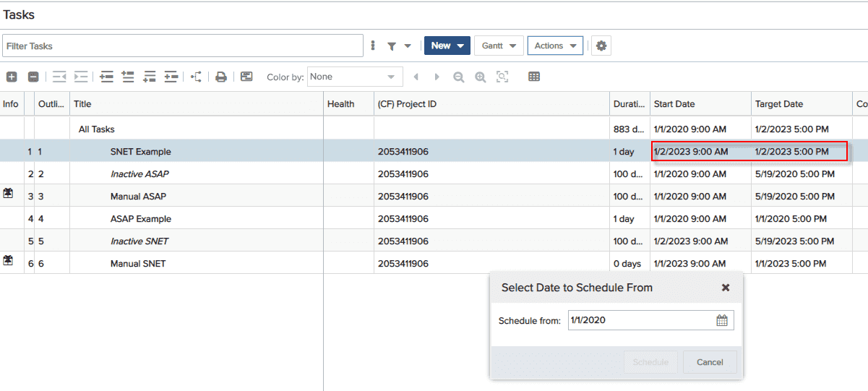This screenshot has width=868, height=391.
Task: Zoom out on the Gantt chart
Action: pos(458,77)
